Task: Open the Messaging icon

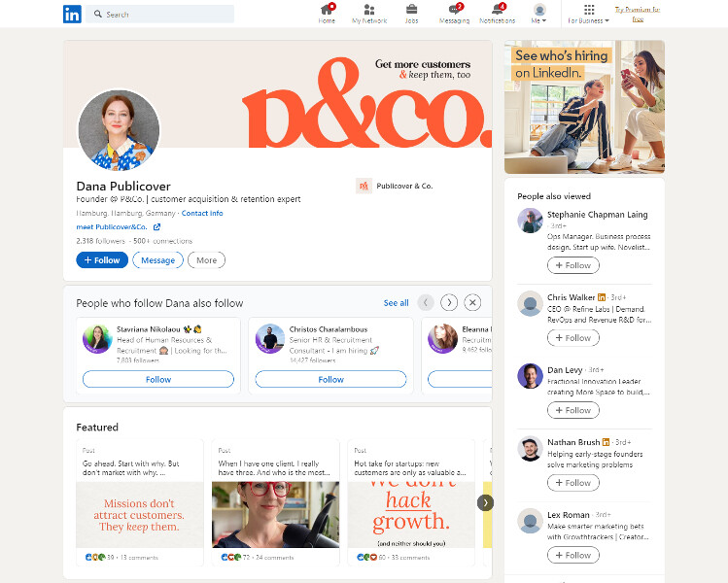Action: [x=454, y=14]
